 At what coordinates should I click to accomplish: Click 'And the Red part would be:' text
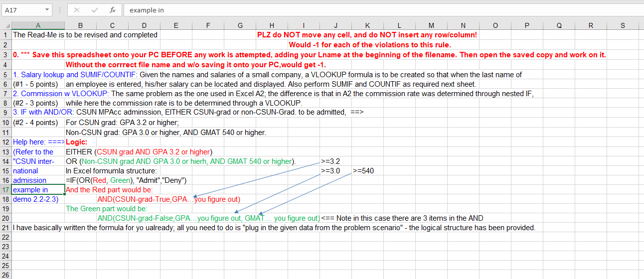(109, 189)
